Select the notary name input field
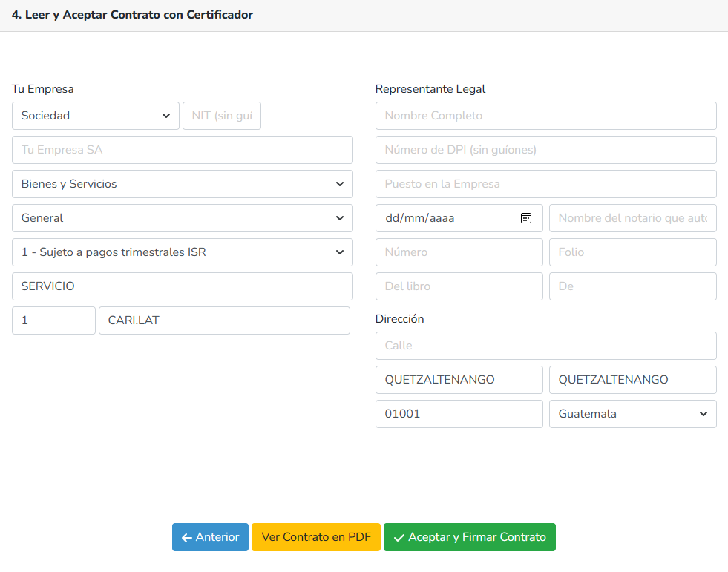The image size is (728, 572). (x=632, y=218)
